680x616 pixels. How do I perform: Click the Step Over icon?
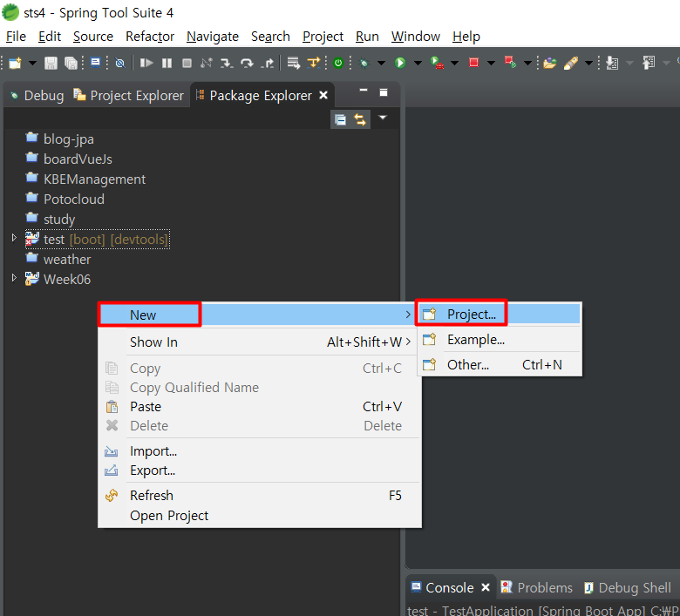coord(248,64)
